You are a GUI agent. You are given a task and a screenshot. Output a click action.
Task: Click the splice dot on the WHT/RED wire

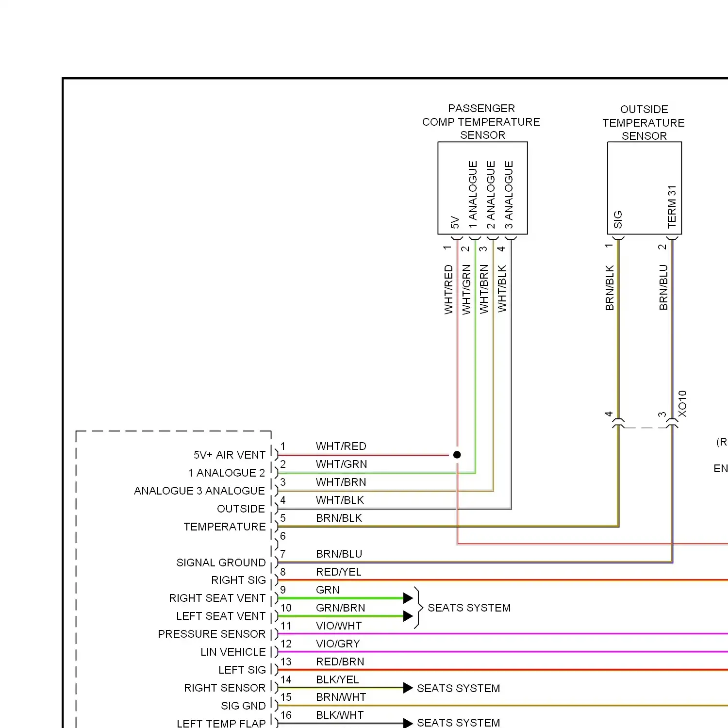[x=457, y=455]
